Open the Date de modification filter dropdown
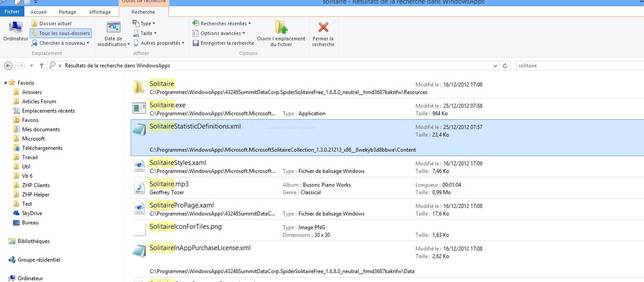The width and height of the screenshot is (644, 282). [x=114, y=34]
